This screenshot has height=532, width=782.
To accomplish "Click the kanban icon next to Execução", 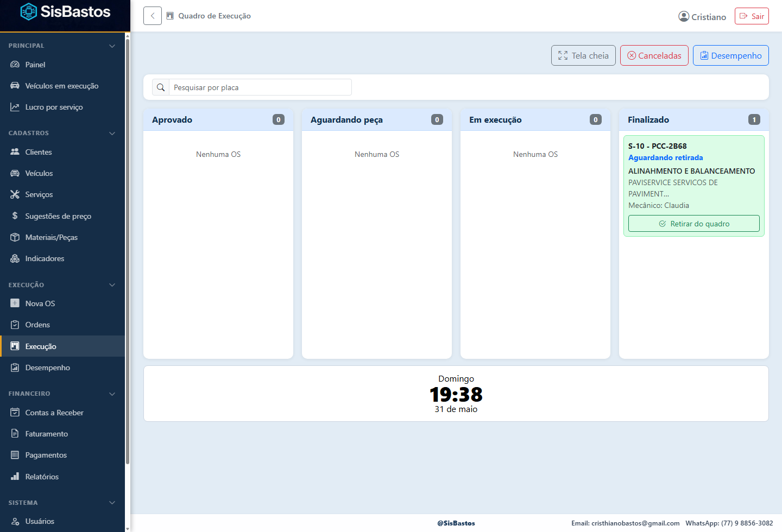I will (x=15, y=346).
